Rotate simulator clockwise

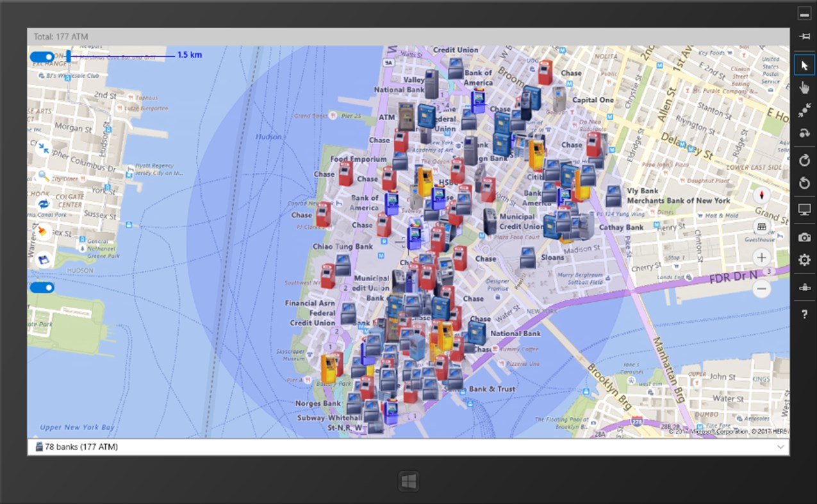(x=804, y=161)
